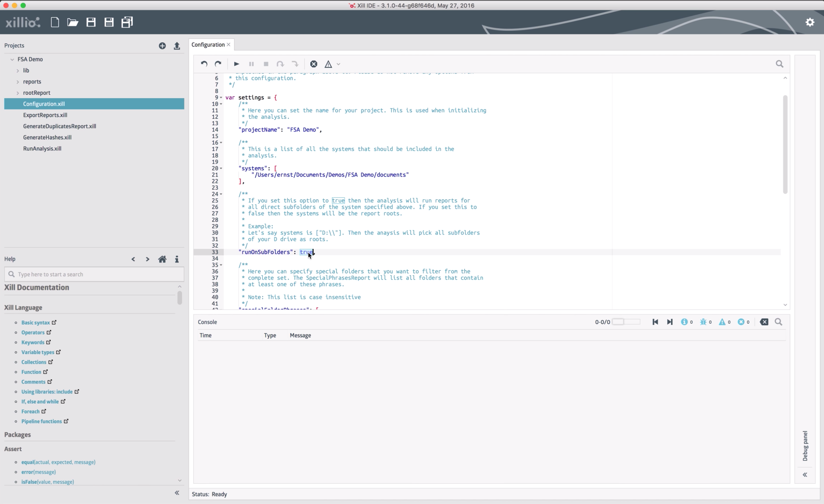Click the Redo button in editor toolbar
The height and width of the screenshot is (504, 824).
(218, 64)
